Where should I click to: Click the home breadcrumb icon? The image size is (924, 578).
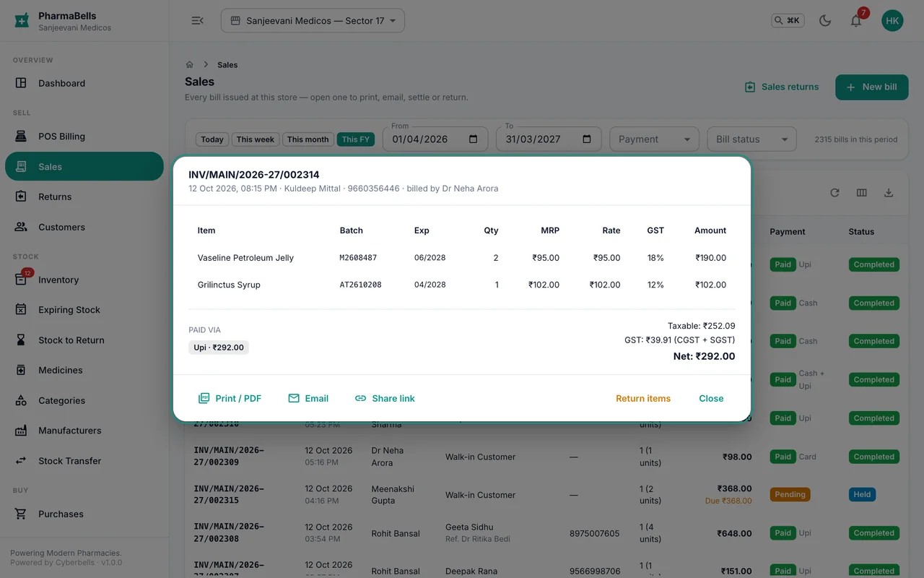pyautogui.click(x=190, y=64)
